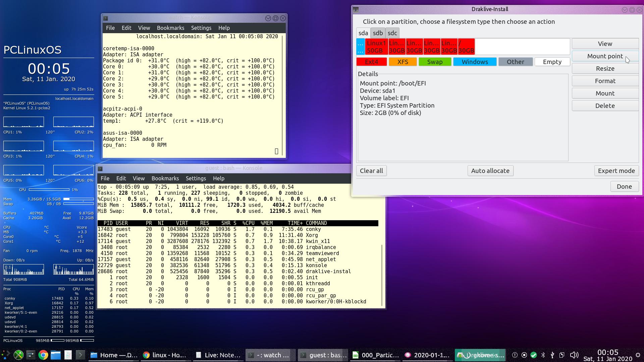Click the Mount point button
644x362 pixels.
[605, 56]
